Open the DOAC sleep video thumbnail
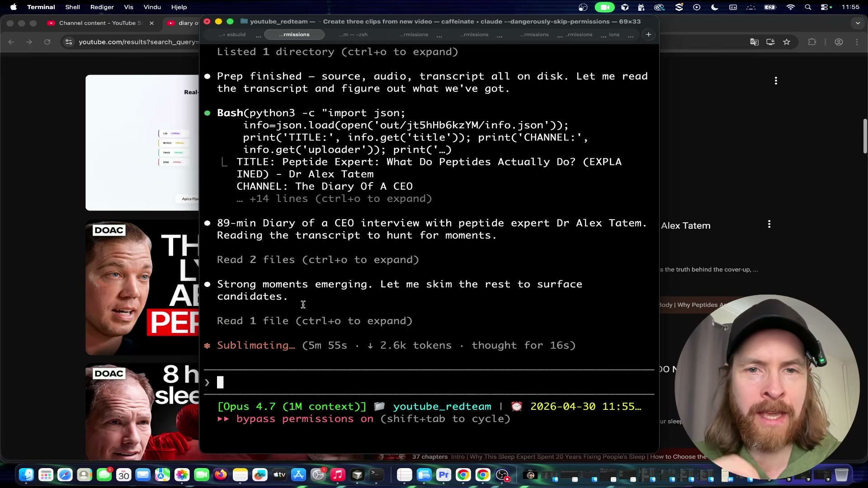This screenshot has height=488, width=868. pos(142,412)
